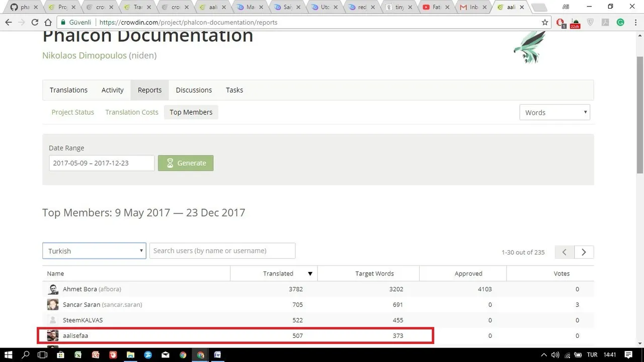Open Mail app from taskbar
This screenshot has height=362, width=644.
click(x=165, y=355)
